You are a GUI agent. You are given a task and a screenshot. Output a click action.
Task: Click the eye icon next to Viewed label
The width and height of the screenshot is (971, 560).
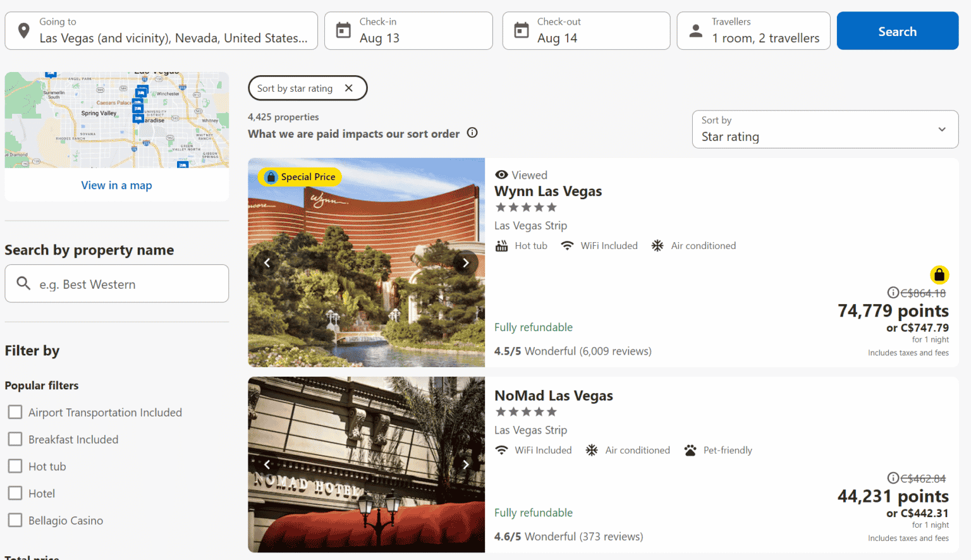501,174
